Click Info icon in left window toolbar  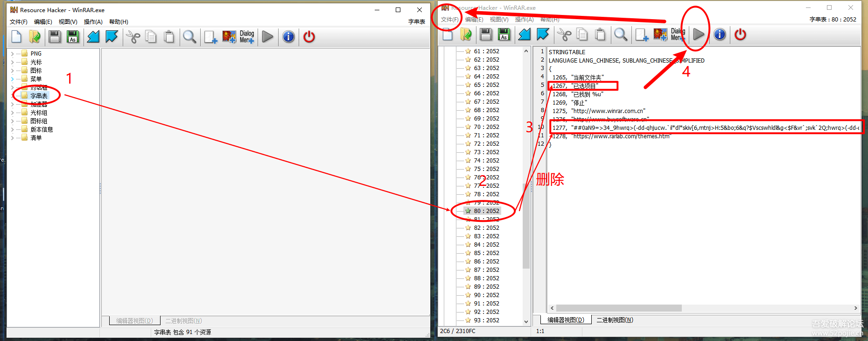tap(288, 36)
